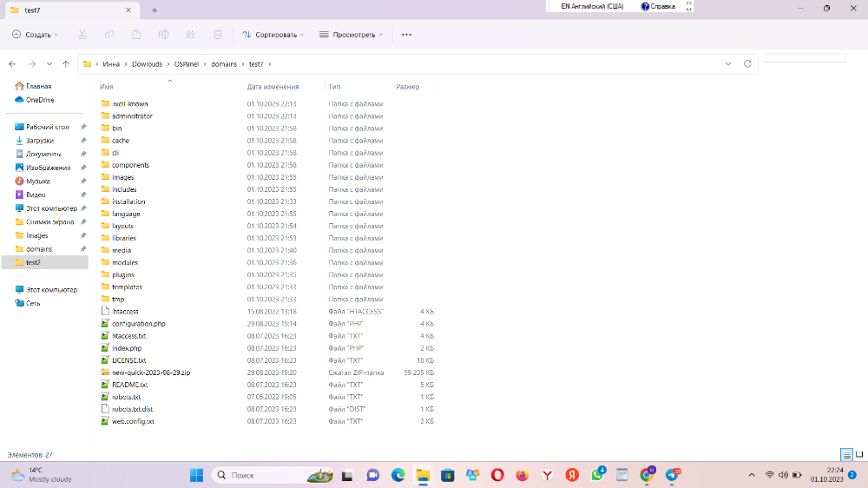Launch Telegram from the taskbar
868x488 pixels.
[673, 475]
